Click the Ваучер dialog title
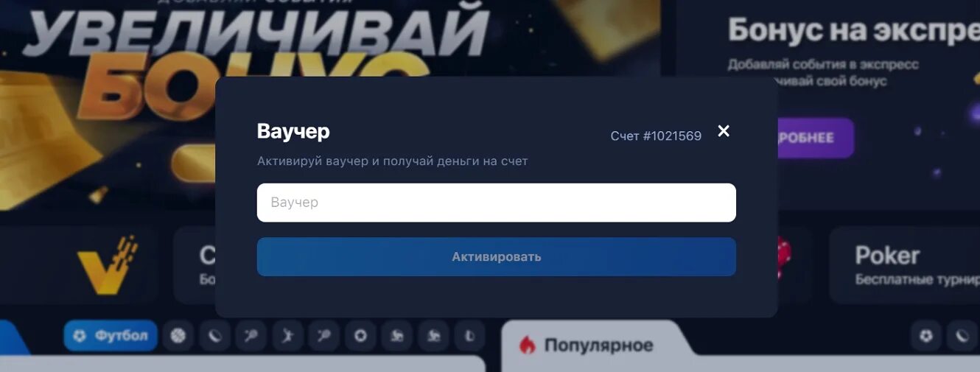Screen dimensions: 980x372 [293, 131]
